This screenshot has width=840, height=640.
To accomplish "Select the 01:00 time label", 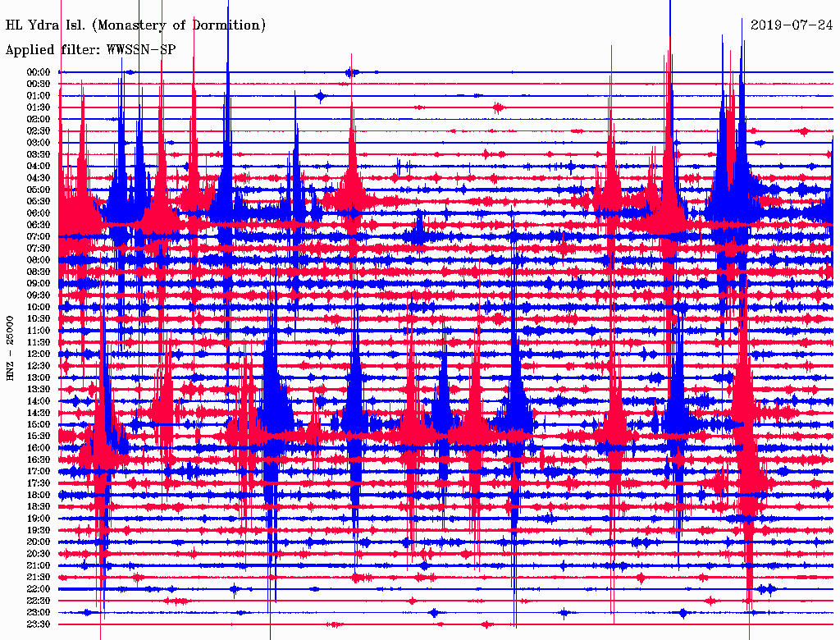I will (39, 96).
